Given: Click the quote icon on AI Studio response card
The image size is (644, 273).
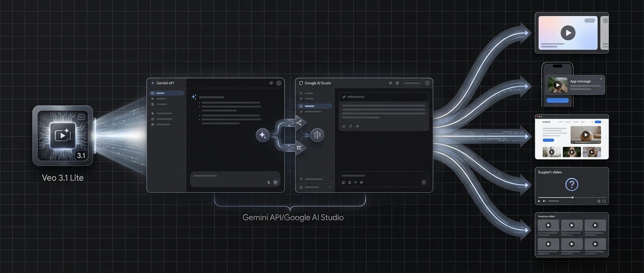Looking at the screenshot, I should click(357, 126).
